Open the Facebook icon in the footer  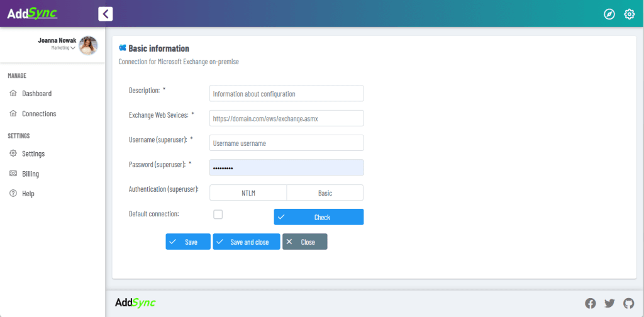click(590, 303)
